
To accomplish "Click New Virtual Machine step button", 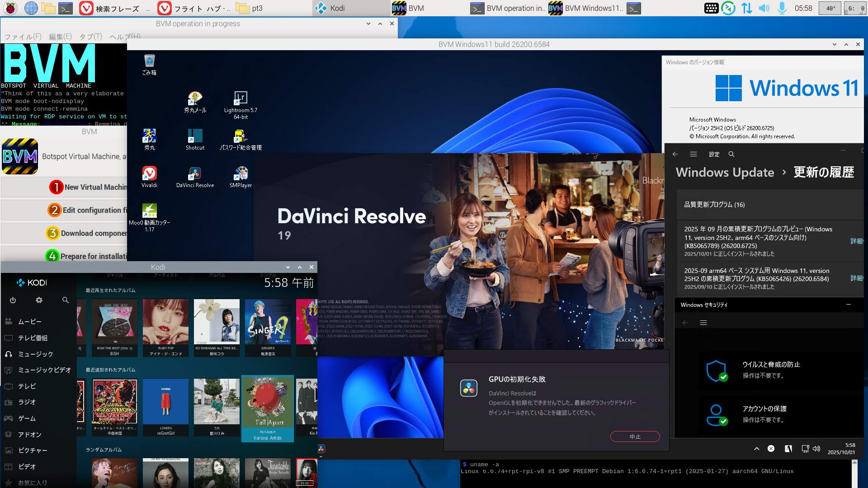I will pyautogui.click(x=88, y=187).
